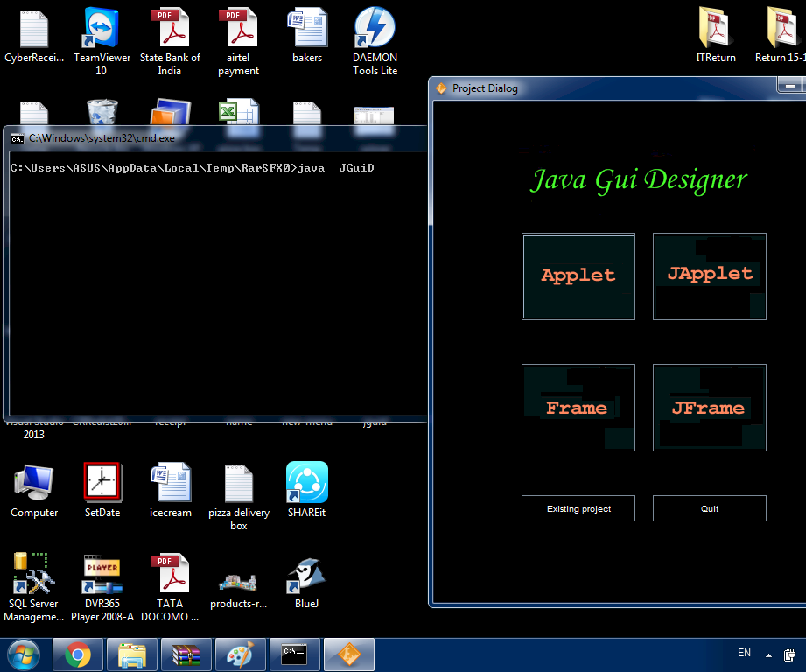This screenshot has width=806, height=672.
Task: Launch SQL Server Management Studio
Action: tap(33, 573)
